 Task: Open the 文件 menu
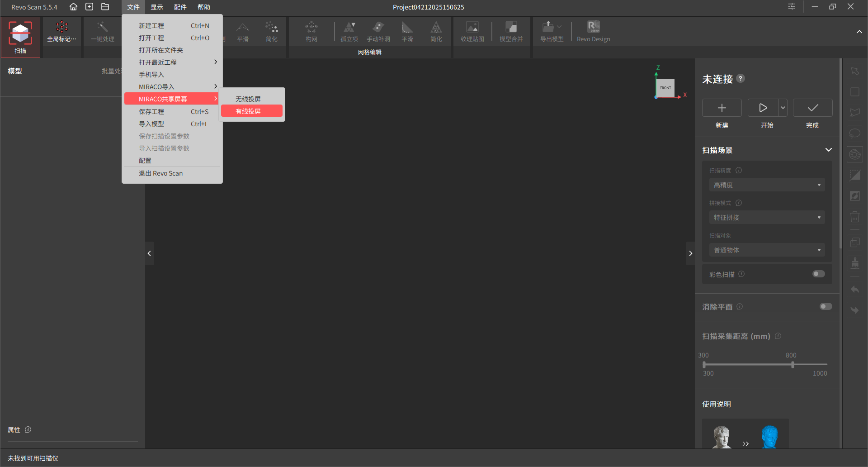pyautogui.click(x=133, y=7)
